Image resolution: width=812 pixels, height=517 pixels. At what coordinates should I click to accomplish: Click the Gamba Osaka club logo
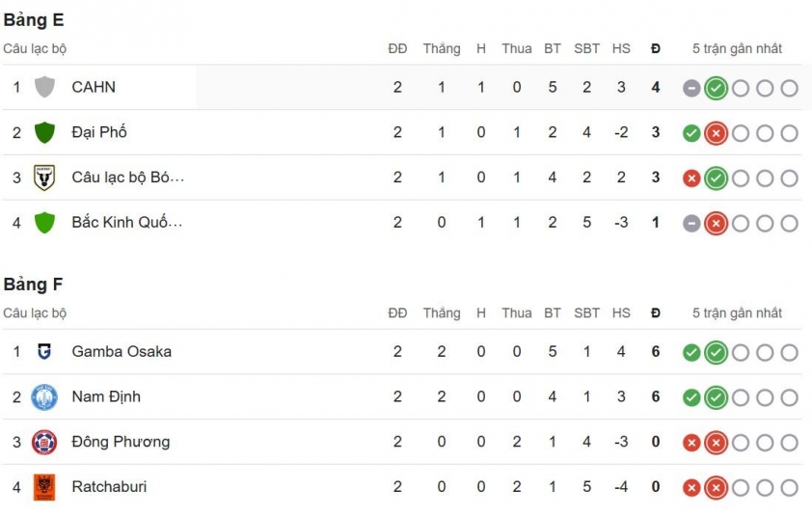click(44, 352)
